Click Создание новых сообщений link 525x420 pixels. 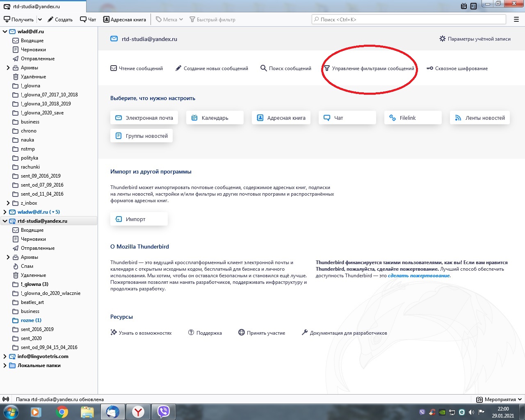tap(212, 68)
